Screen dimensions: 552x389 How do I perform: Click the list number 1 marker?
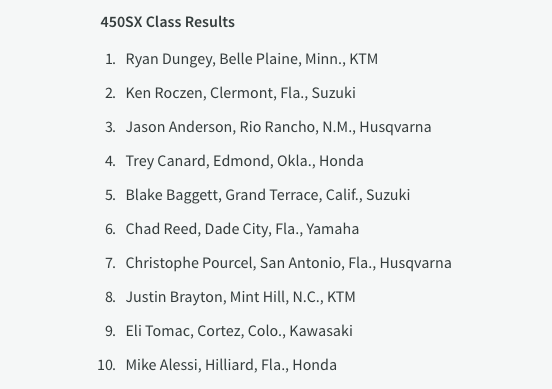[110, 59]
